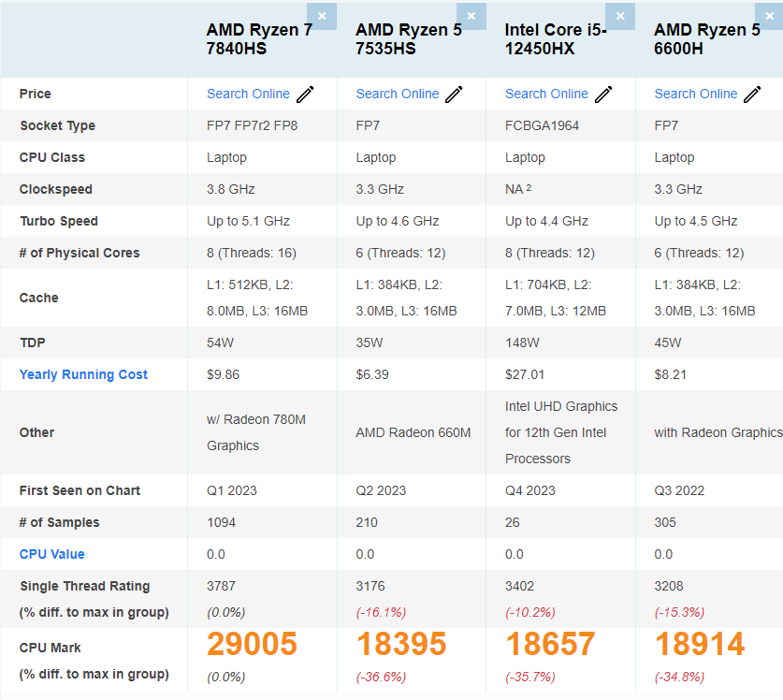Click the 45W TDP value
Screen dimensions: 783x700
coord(668,343)
